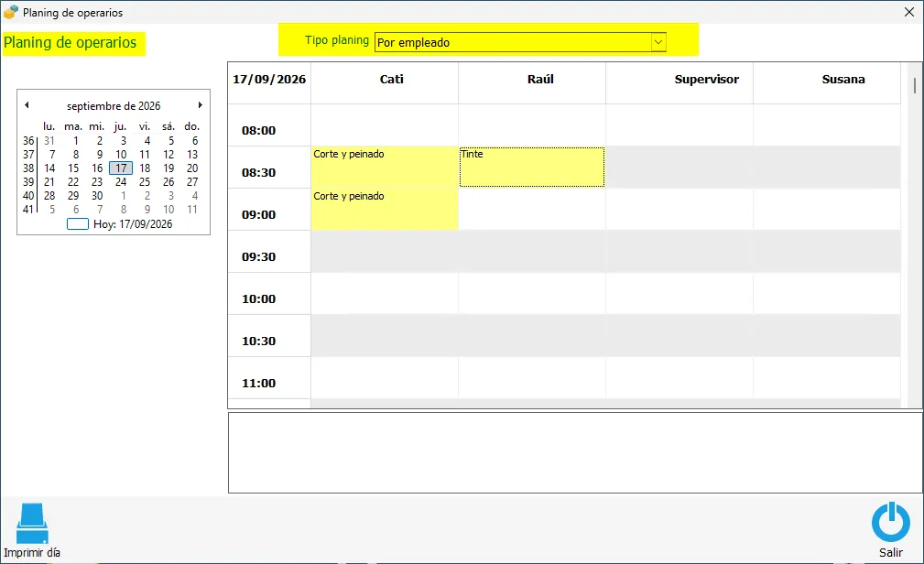Click the 10:30 time row label
The height and width of the screenshot is (564, 924).
[x=258, y=342]
